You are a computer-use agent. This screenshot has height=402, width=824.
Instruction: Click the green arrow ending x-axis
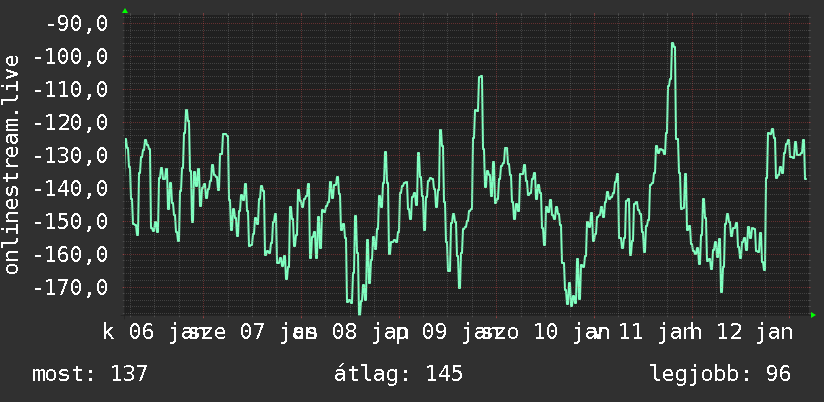tap(813, 315)
